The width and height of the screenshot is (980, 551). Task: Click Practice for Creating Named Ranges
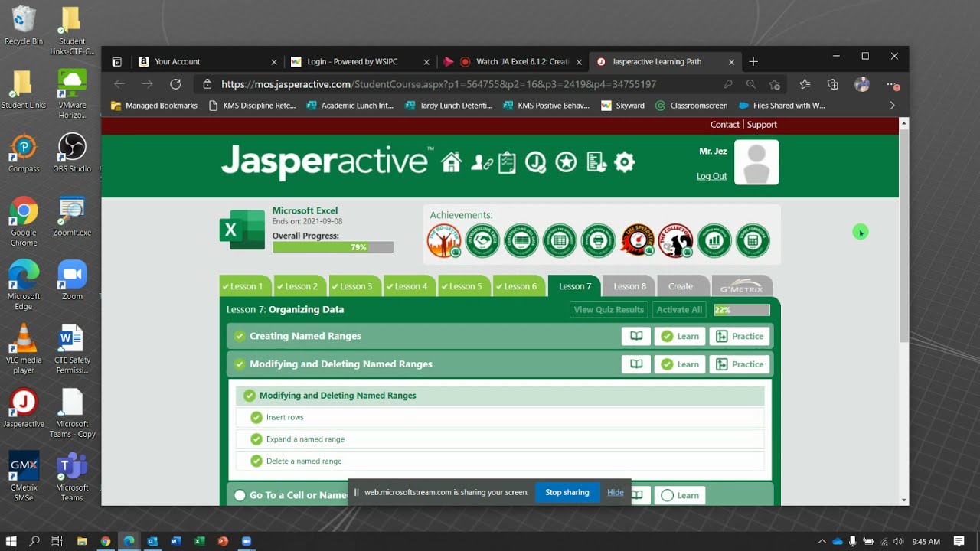click(740, 336)
